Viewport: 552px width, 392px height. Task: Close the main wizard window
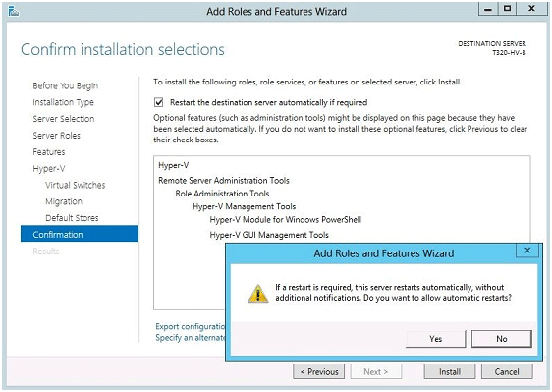pos(531,9)
